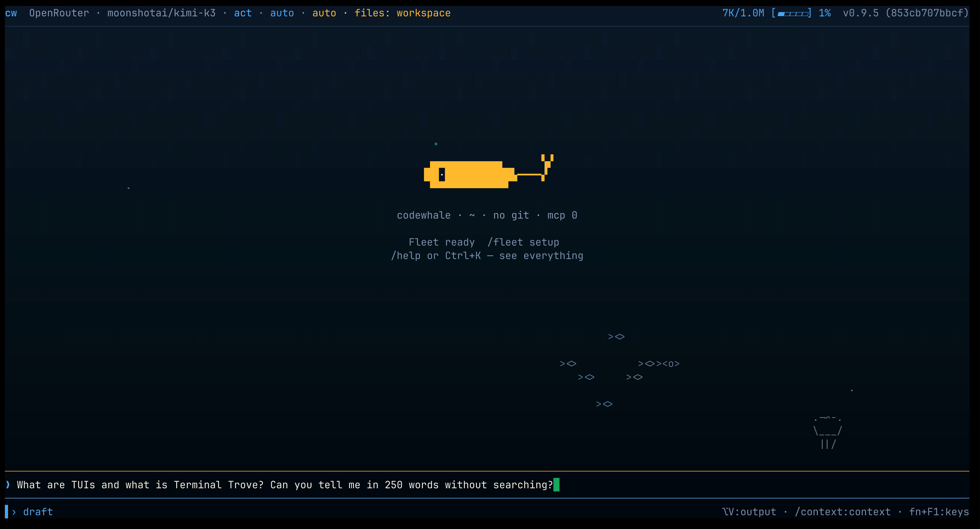Viewport: 980px width, 529px height.
Task: Click the no git status
Action: click(x=511, y=216)
